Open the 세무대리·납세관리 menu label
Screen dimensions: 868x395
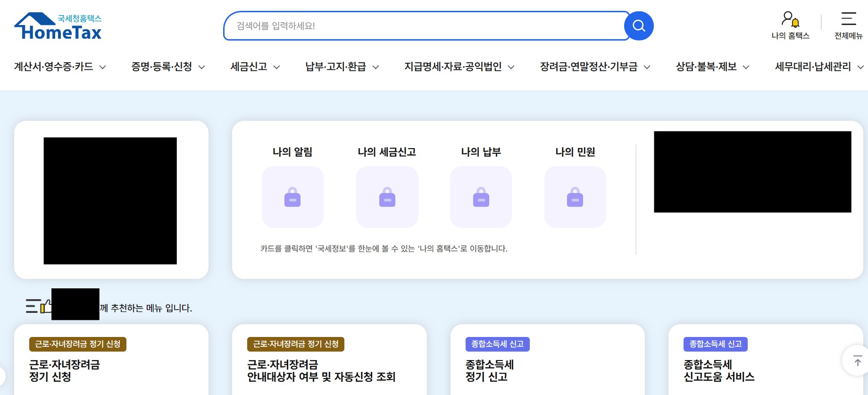point(813,67)
